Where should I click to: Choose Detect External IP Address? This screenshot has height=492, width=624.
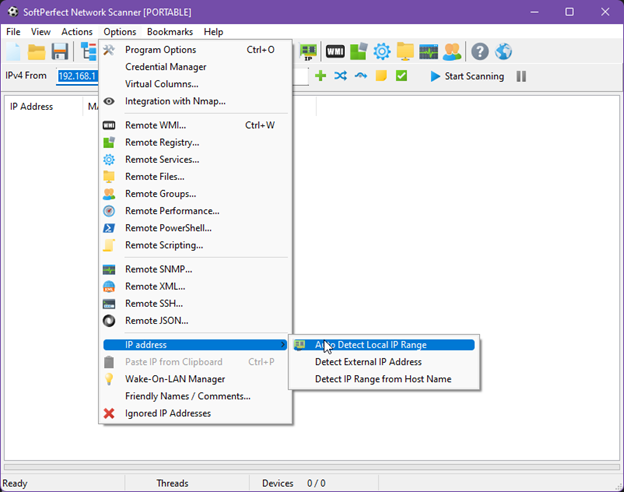point(368,362)
